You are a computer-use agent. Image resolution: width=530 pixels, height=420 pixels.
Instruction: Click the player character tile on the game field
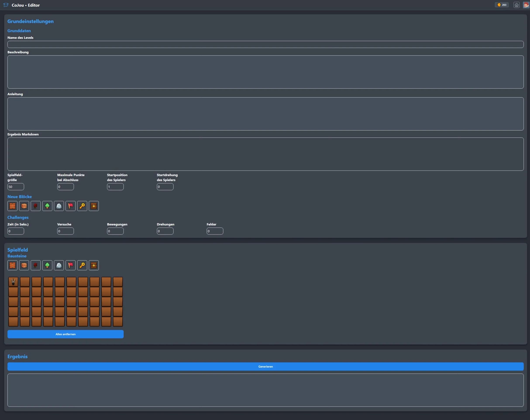[x=13, y=282]
